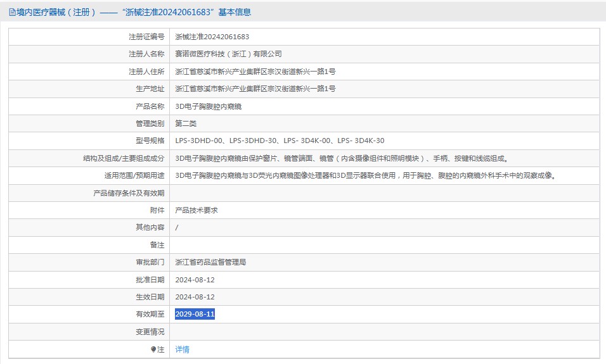Click the small marker icon before "注"

(x=153, y=349)
